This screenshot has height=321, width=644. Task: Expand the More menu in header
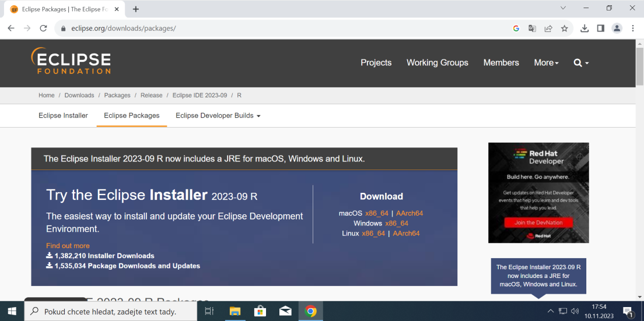click(x=546, y=63)
